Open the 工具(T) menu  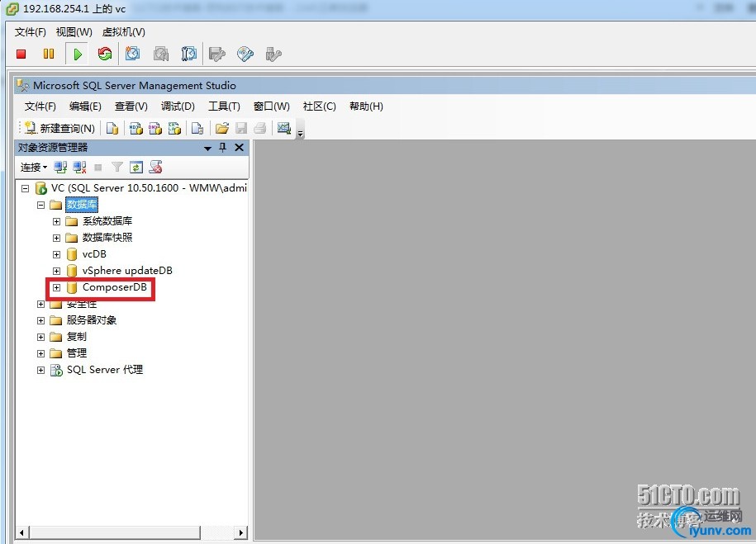click(x=224, y=106)
